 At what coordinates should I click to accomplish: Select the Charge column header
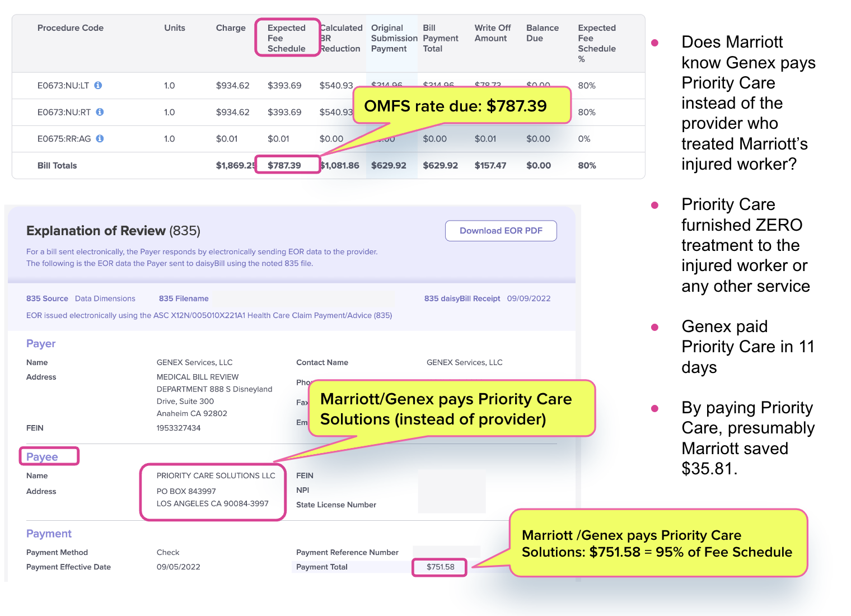(231, 28)
